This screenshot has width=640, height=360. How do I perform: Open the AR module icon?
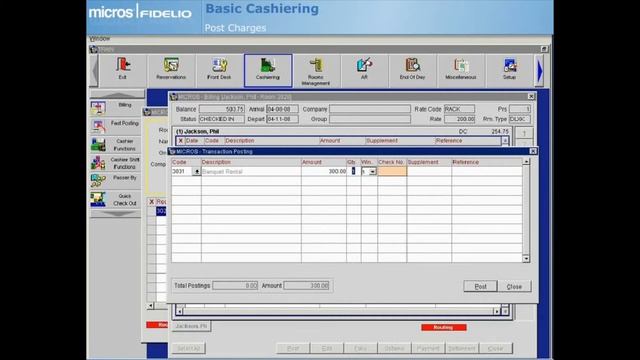364,70
